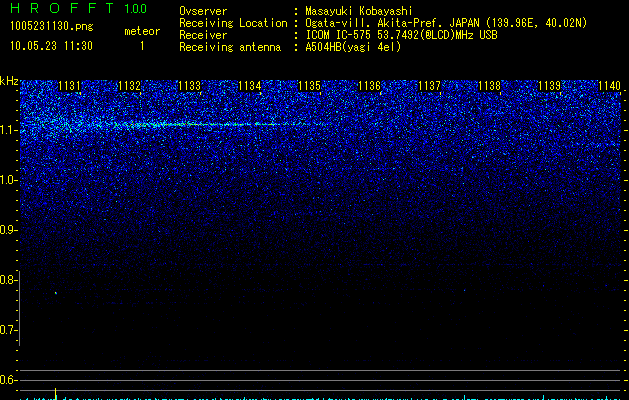The image size is (629, 400).
Task: Click the kHz axis unit label
Action: click(9, 81)
